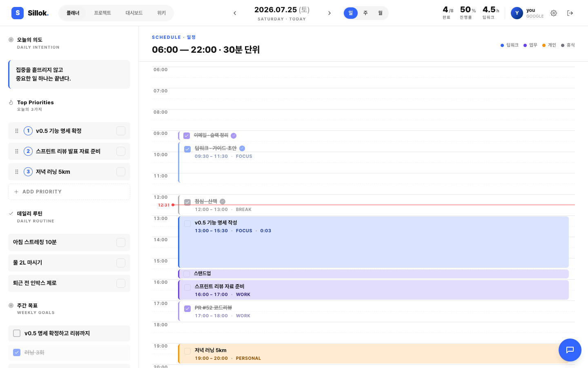Image resolution: width=588 pixels, height=368 pixels.
Task: Open the 플래너 tab
Action: (x=73, y=13)
